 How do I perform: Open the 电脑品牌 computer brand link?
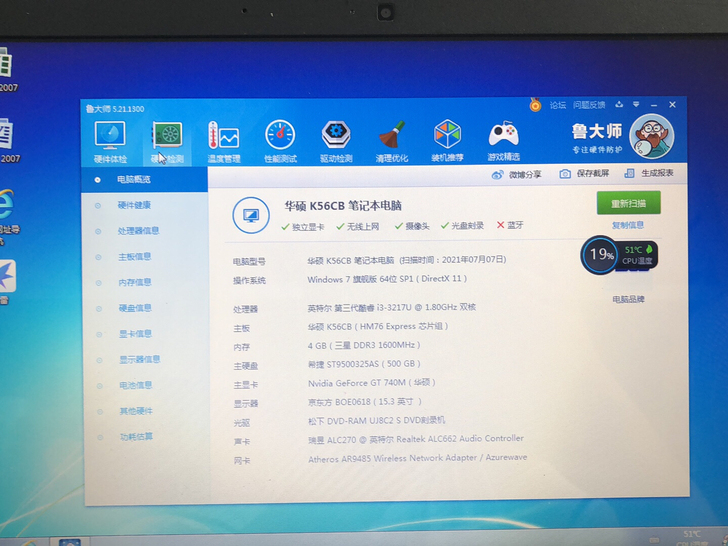(628, 299)
